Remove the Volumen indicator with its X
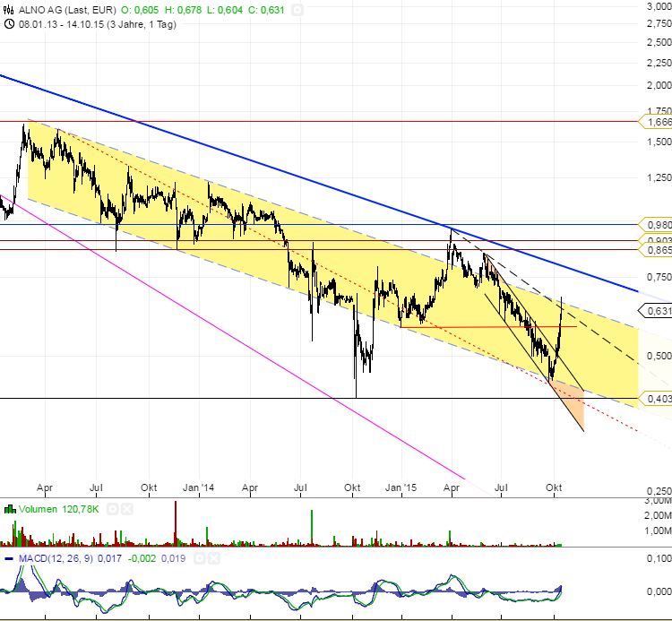Viewport: 672px width, 621px height. (127, 509)
